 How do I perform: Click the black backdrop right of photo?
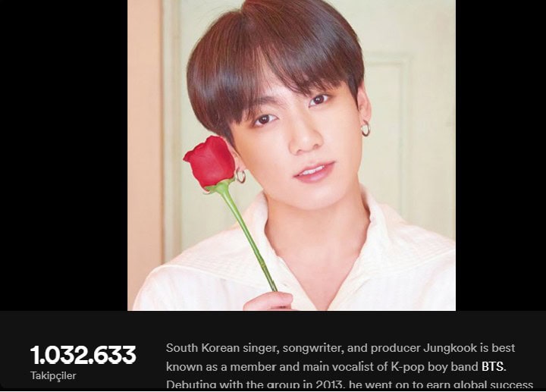pyautogui.click(x=500, y=155)
